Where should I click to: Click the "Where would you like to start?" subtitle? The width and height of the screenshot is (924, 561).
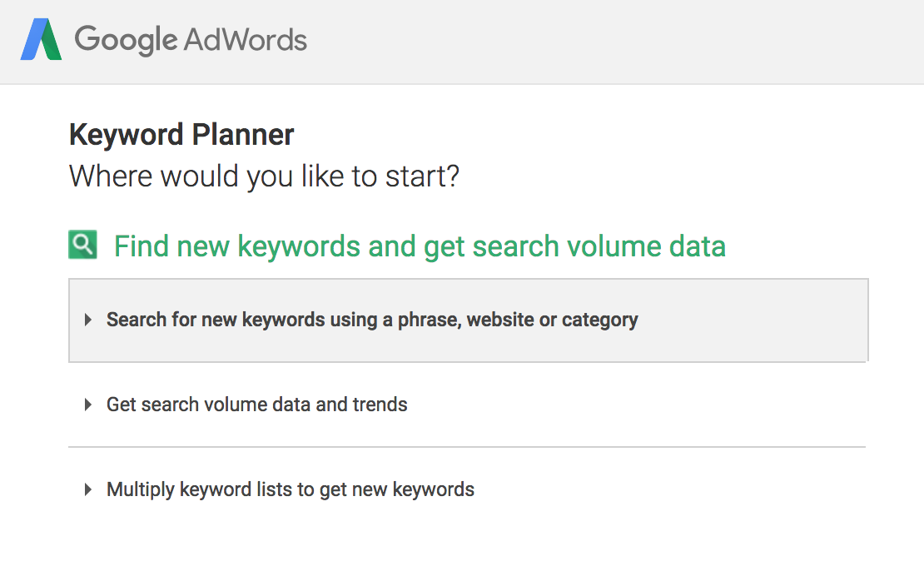264,176
